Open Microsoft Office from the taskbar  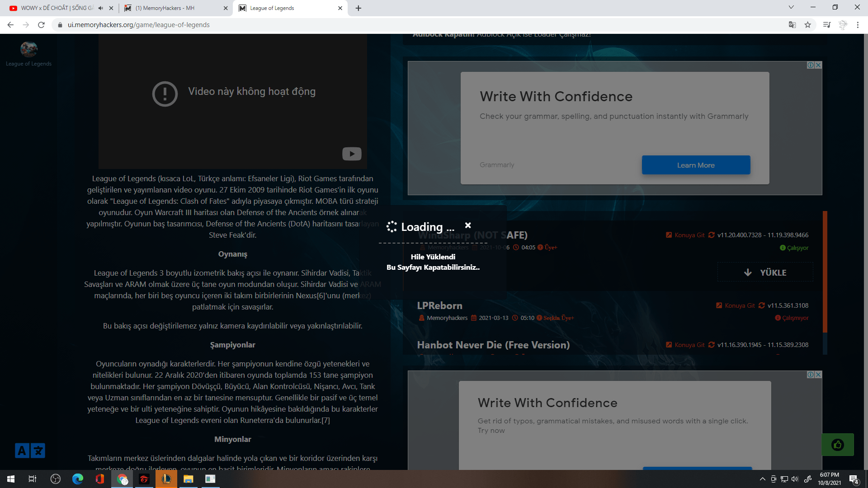[x=100, y=479]
